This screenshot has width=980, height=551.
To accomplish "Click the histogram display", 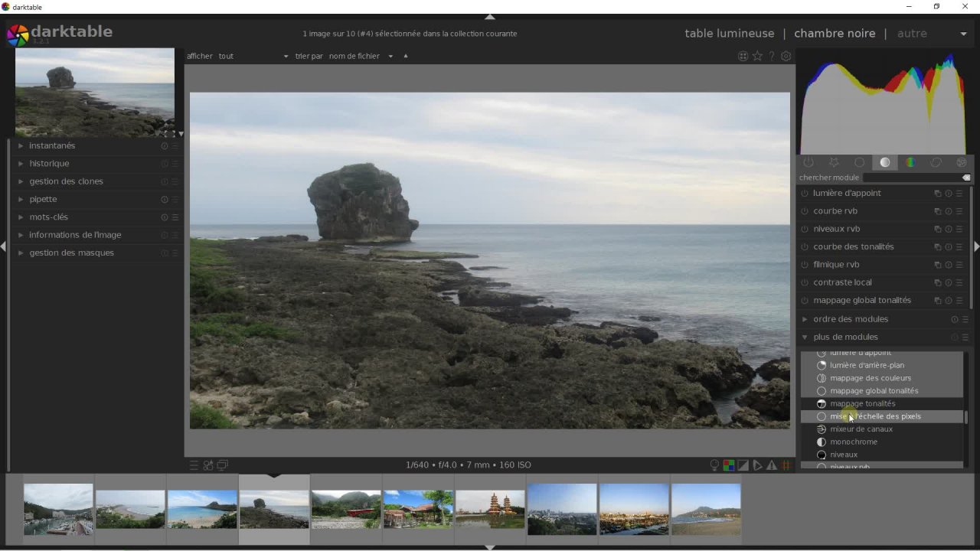I will coord(885,103).
